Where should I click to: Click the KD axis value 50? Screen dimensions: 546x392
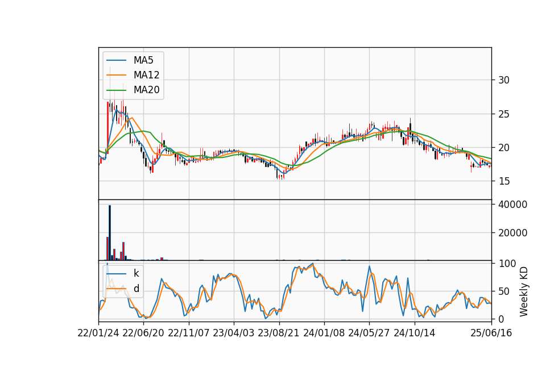pos(504,291)
